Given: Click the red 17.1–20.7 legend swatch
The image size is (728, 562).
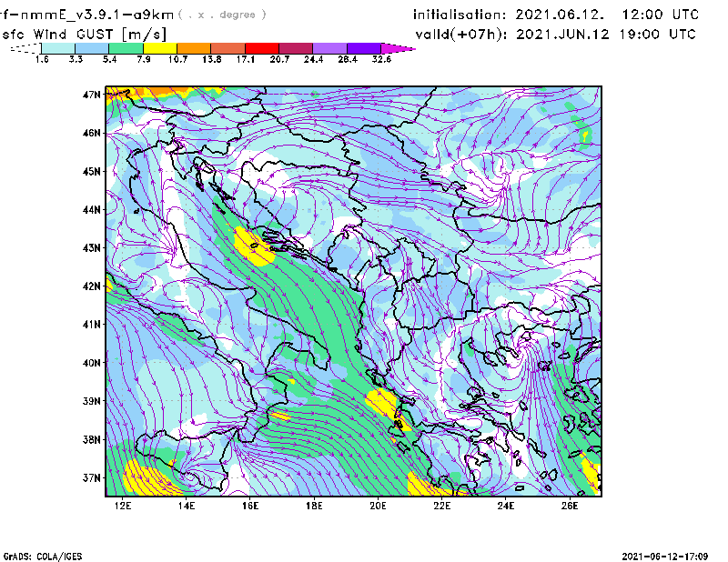Looking at the screenshot, I should 262,48.
